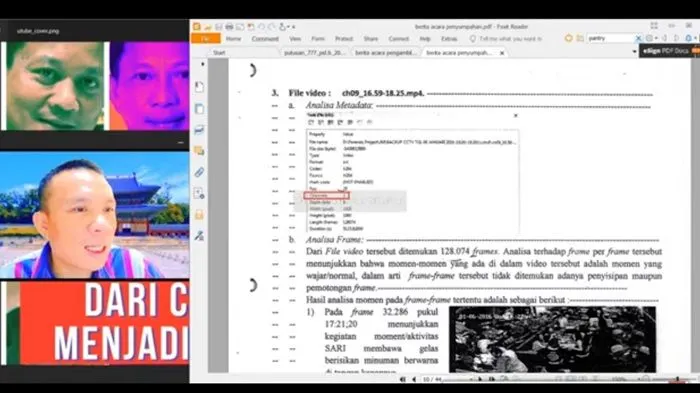
Task: Click the folder search icon by the search field
Action: [580, 38]
